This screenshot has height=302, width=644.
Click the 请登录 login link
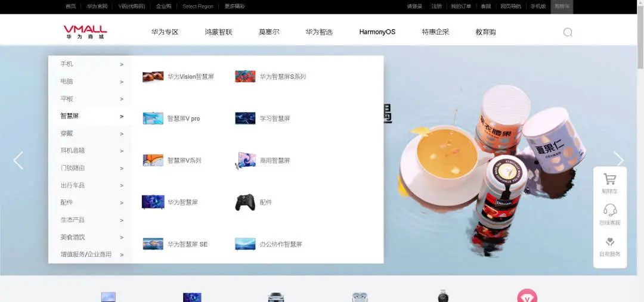[414, 7]
